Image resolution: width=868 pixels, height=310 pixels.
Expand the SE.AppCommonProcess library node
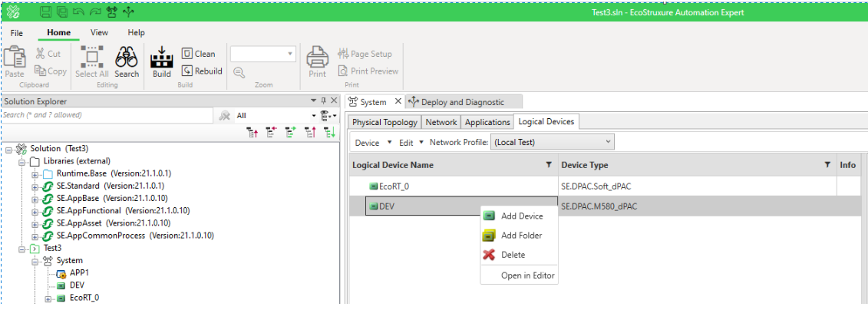tap(35, 236)
